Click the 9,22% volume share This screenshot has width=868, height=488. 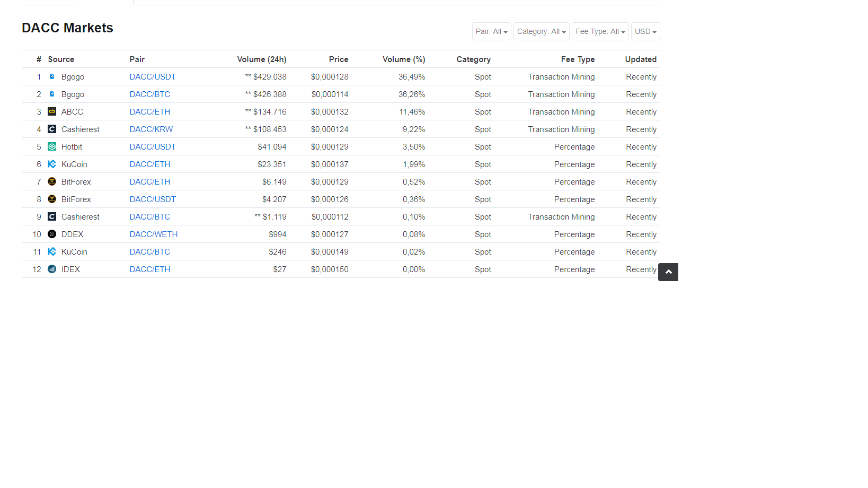point(414,129)
